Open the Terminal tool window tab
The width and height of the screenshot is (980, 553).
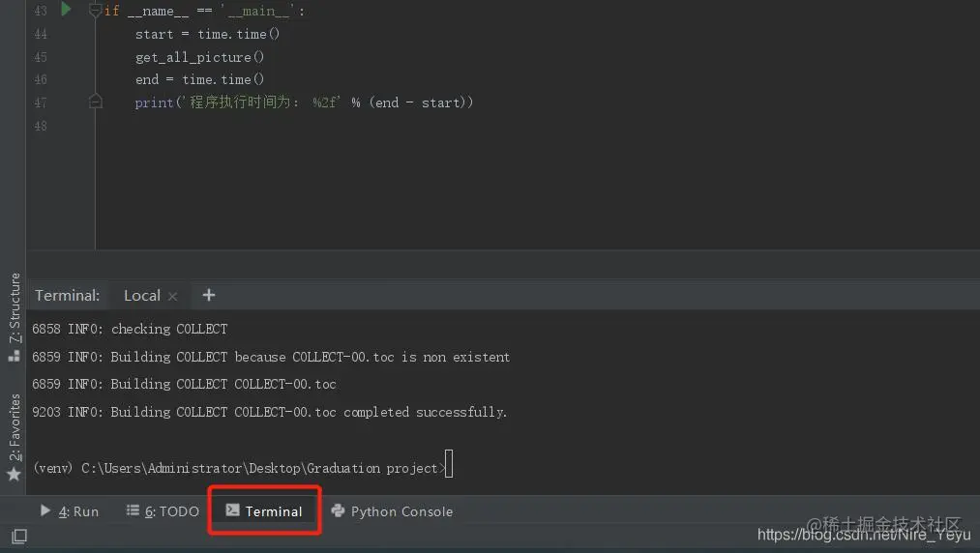point(264,511)
